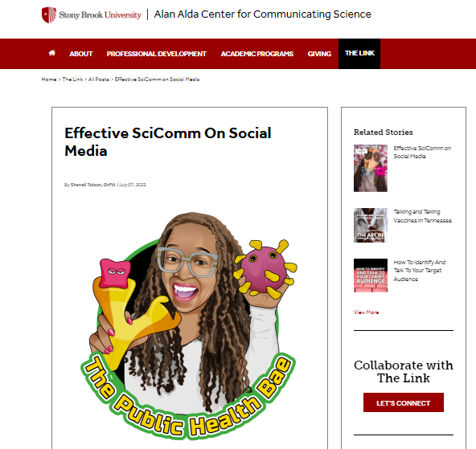Screen dimensions: 476x449
Task: Open the Target Audience story thumbnail
Action: point(371,276)
